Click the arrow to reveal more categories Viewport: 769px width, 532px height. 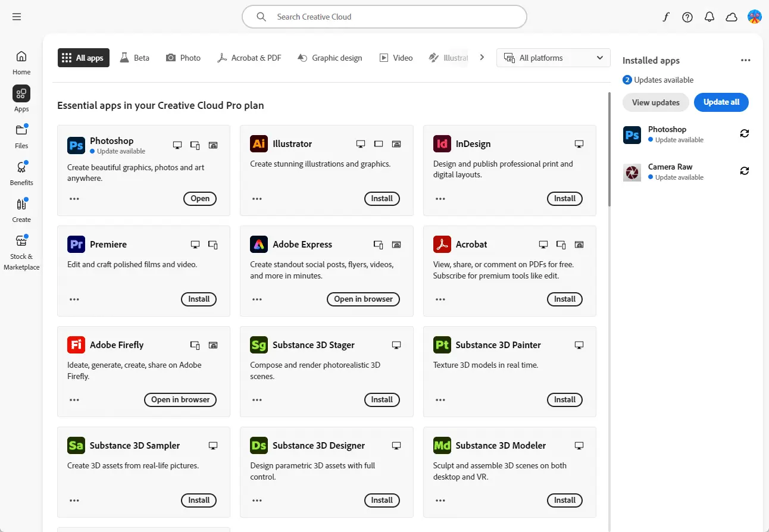point(482,57)
